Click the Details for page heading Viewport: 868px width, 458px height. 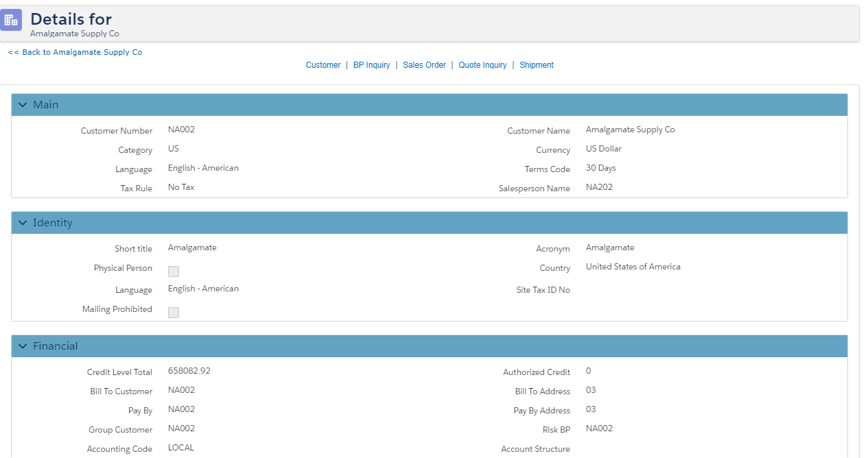pos(71,19)
